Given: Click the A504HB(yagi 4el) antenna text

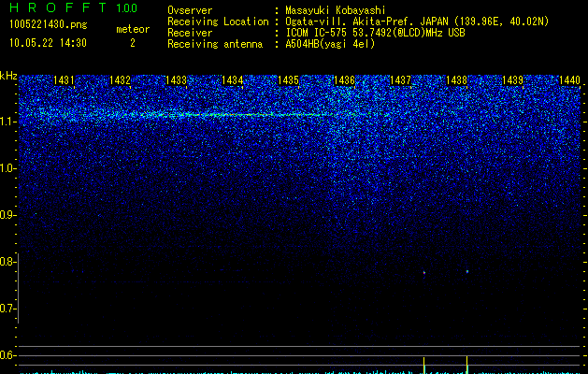Looking at the screenshot, I should coord(330,44).
